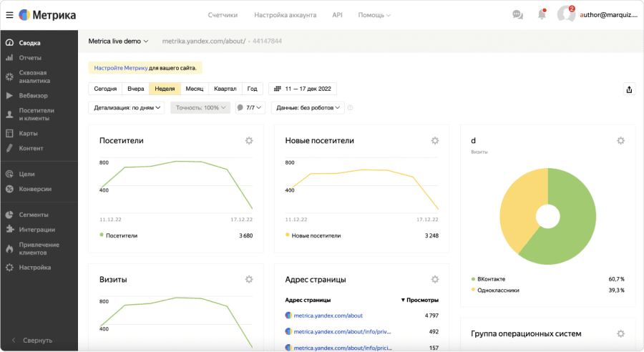Click the Настройте Метрику link

[x=120, y=68]
